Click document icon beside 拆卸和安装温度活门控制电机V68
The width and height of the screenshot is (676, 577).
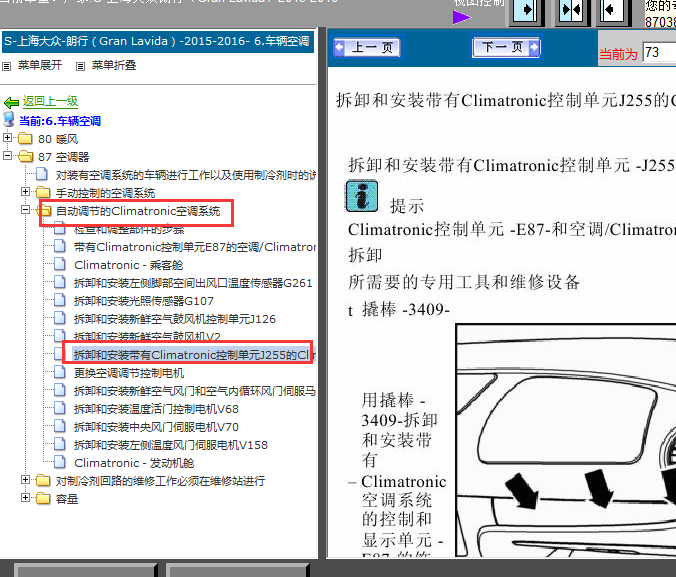[x=60, y=408]
